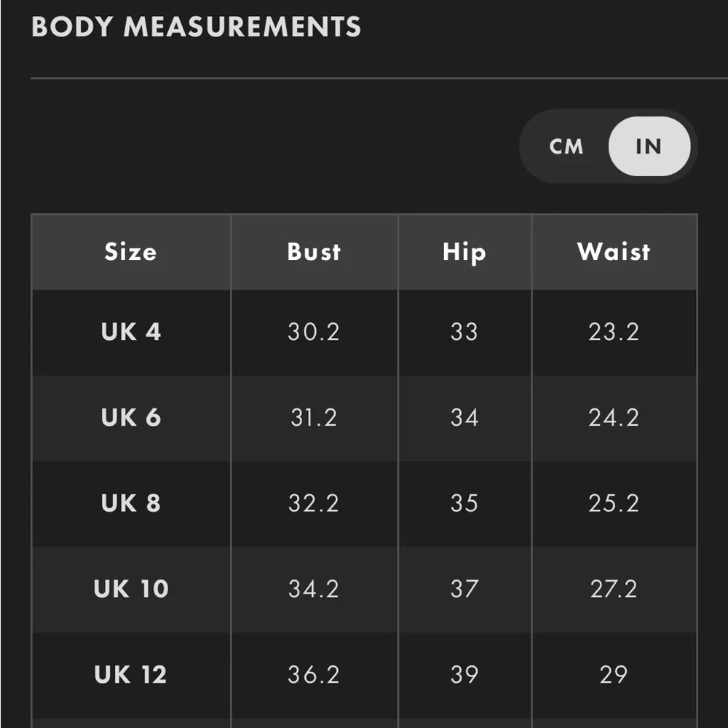Select the IN unit option
Image resolution: width=728 pixels, height=728 pixels.
(649, 146)
